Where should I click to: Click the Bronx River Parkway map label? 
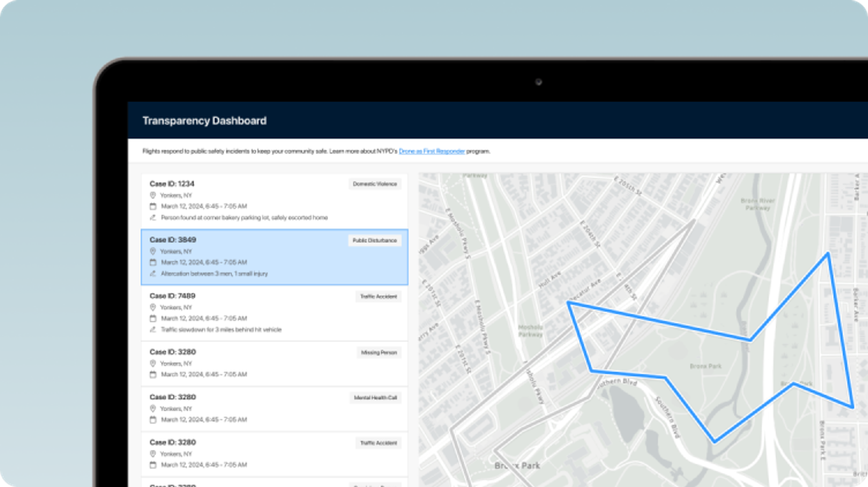pyautogui.click(x=757, y=204)
